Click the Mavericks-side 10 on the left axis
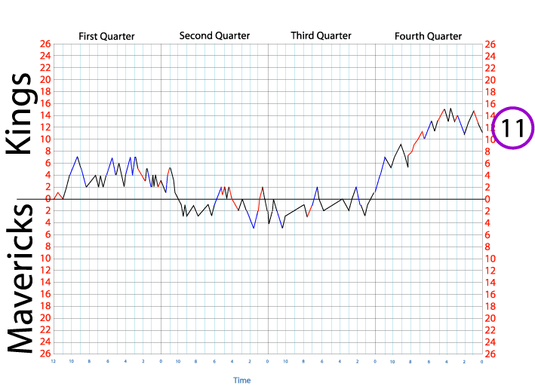535x392 pixels. point(46,259)
